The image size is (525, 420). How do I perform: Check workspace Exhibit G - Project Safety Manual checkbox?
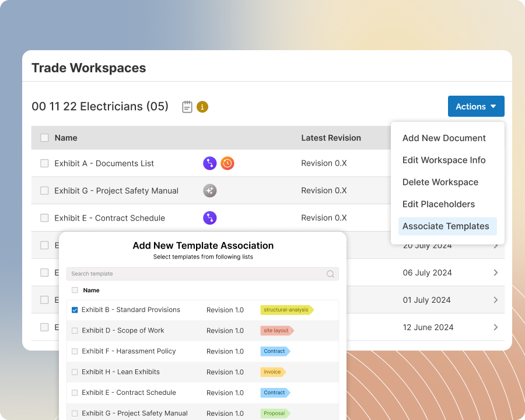(44, 191)
